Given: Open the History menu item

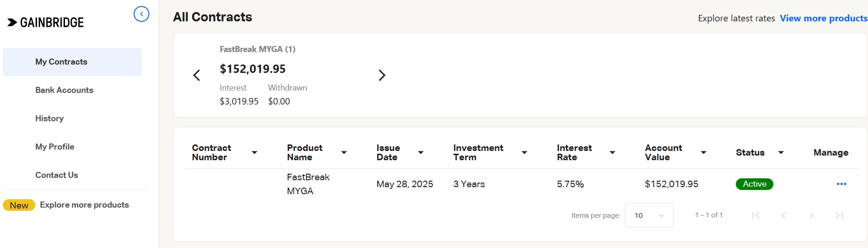Looking at the screenshot, I should pos(49,118).
